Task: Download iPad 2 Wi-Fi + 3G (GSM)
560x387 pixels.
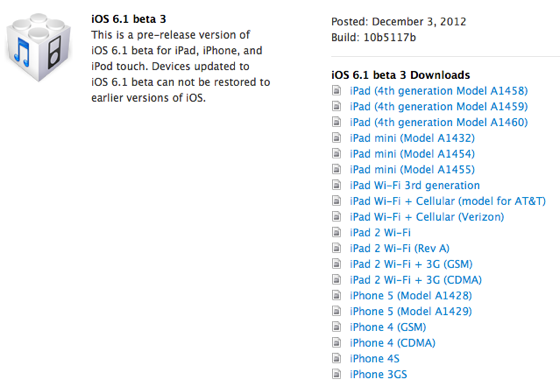Action: click(x=411, y=264)
